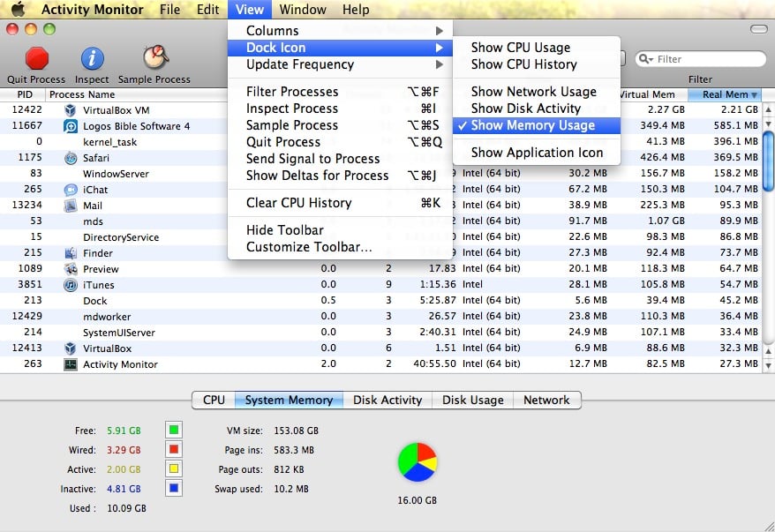Click the memory usage pie chart

pos(418,461)
